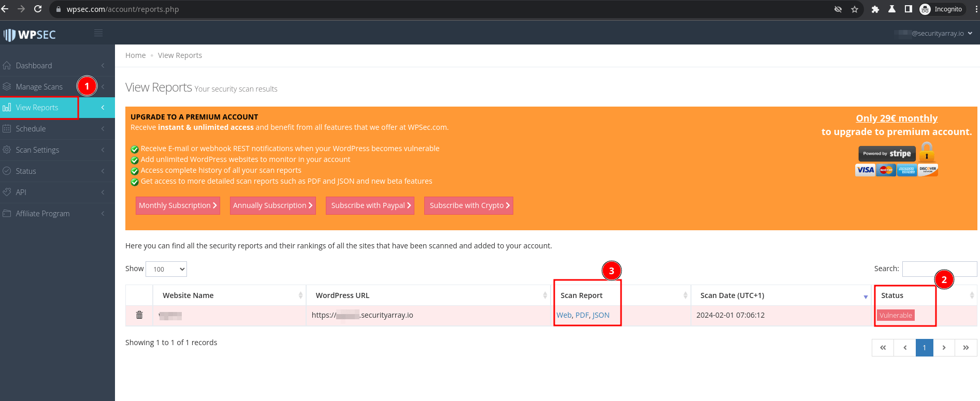Collapse the View Reports chevron
The height and width of the screenshot is (401, 980).
click(x=103, y=108)
